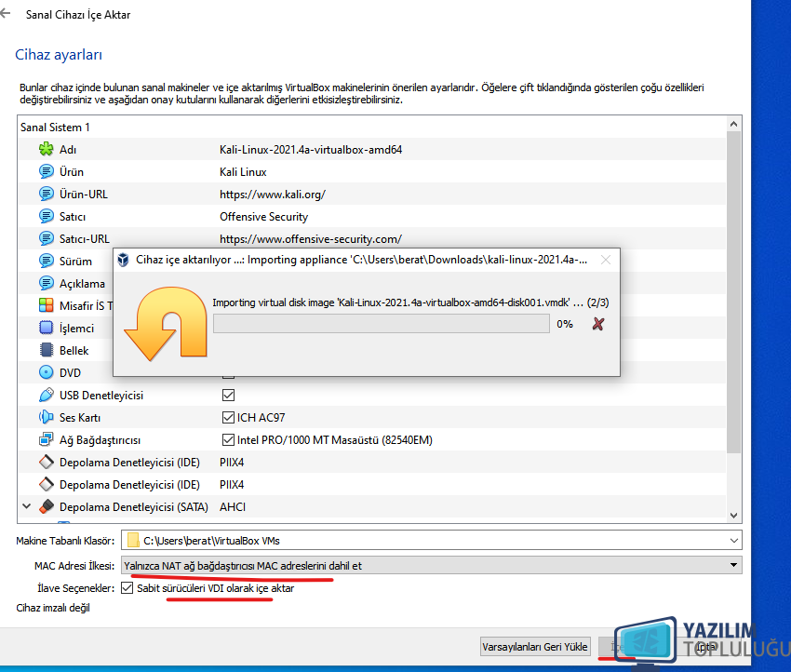Select the icon next to Ürün-URL
The image size is (791, 672).
[46, 194]
